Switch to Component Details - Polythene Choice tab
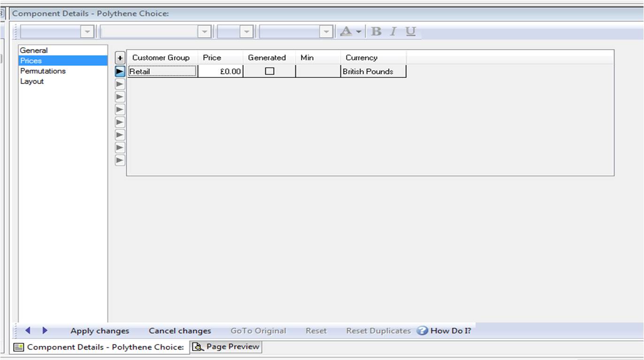 [x=99, y=347]
